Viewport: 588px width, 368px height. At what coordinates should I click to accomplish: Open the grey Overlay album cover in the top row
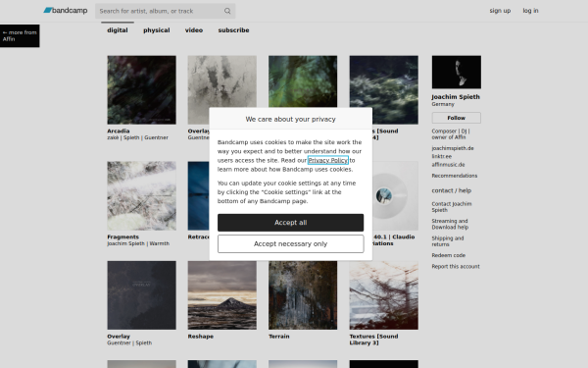click(222, 81)
